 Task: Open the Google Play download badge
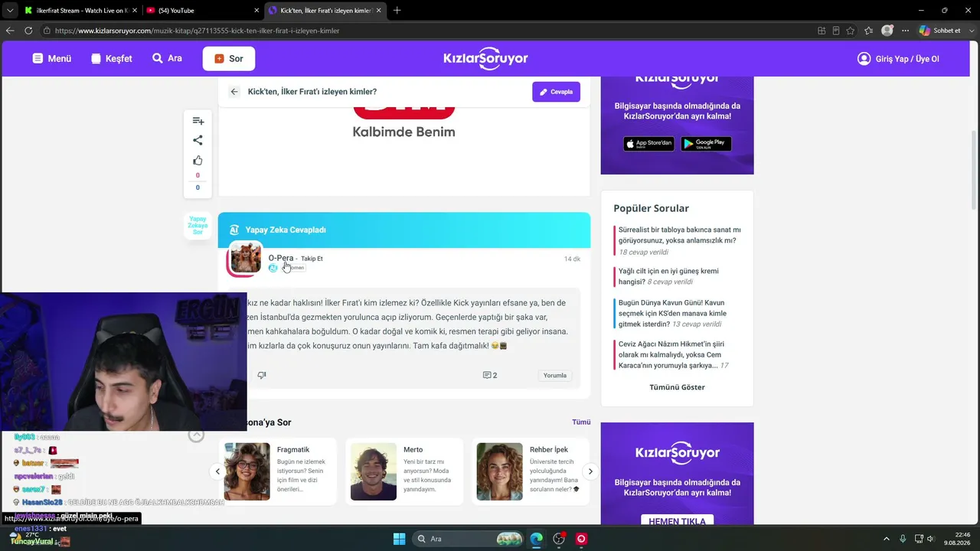(706, 143)
